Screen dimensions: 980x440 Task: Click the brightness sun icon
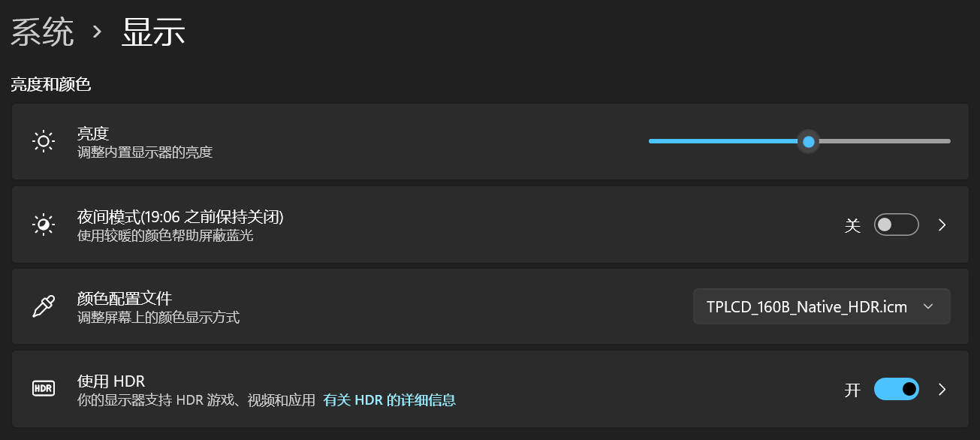click(x=44, y=141)
